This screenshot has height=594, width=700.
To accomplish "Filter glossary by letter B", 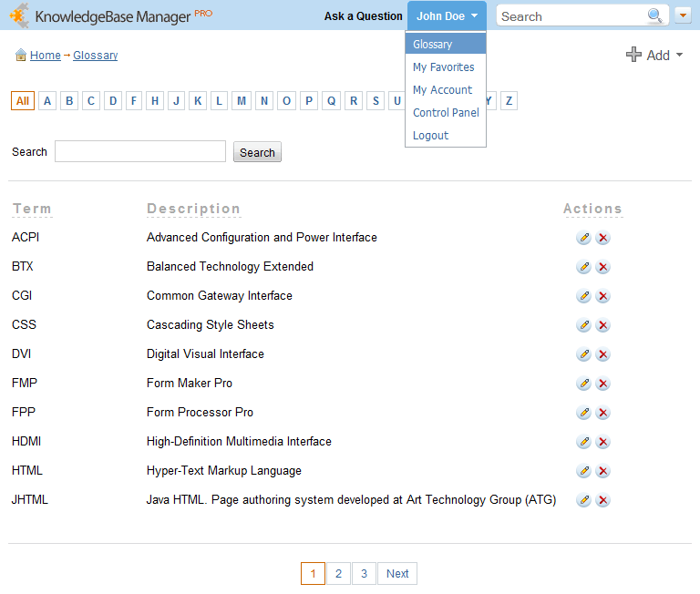I will point(69,101).
